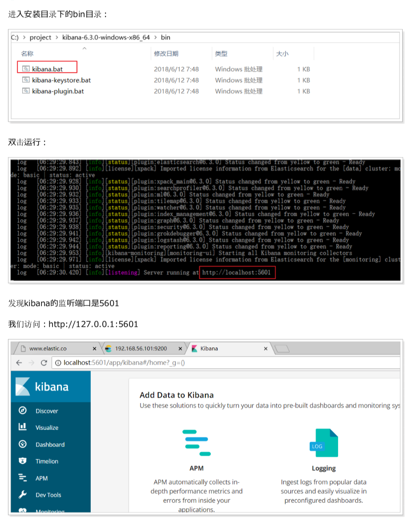Click the 'Add Data to Kibana' heading
This screenshot has height=531, width=420.
(177, 395)
